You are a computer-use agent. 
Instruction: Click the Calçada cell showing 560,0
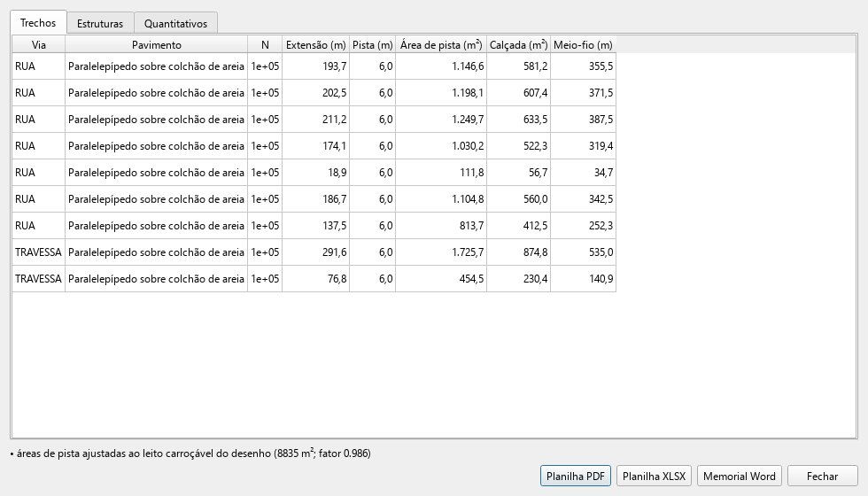click(518, 198)
